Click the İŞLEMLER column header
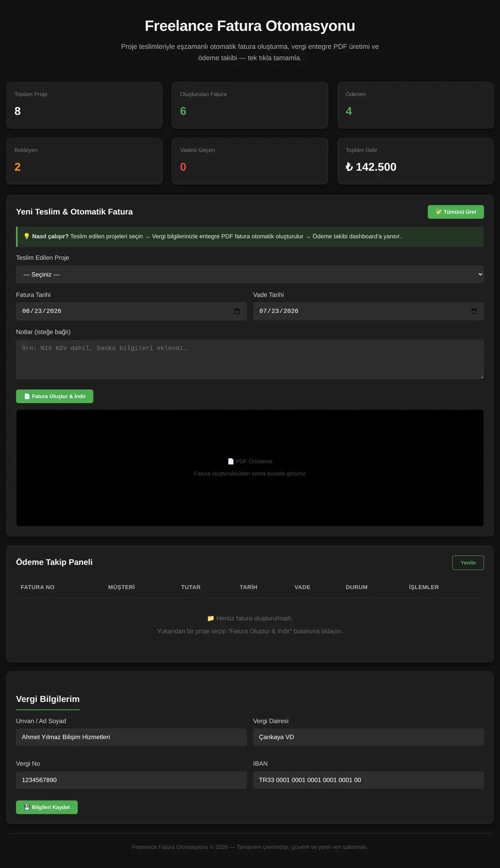 [x=424, y=587]
